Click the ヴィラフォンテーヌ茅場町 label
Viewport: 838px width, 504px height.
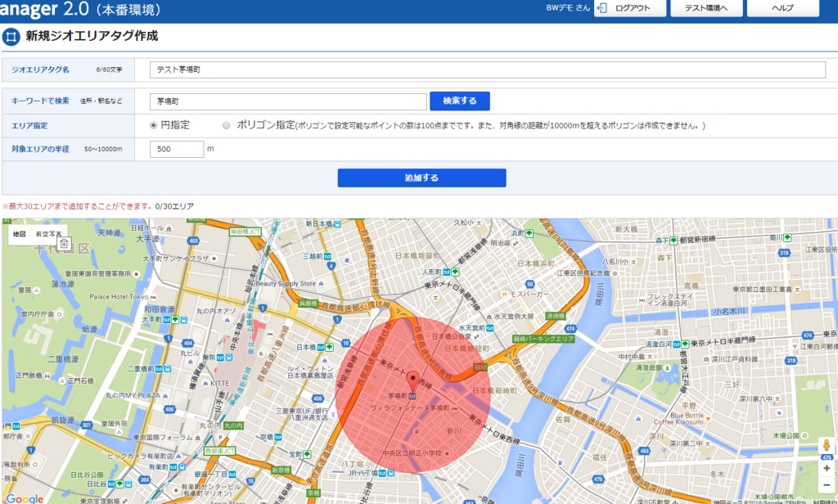(410, 407)
